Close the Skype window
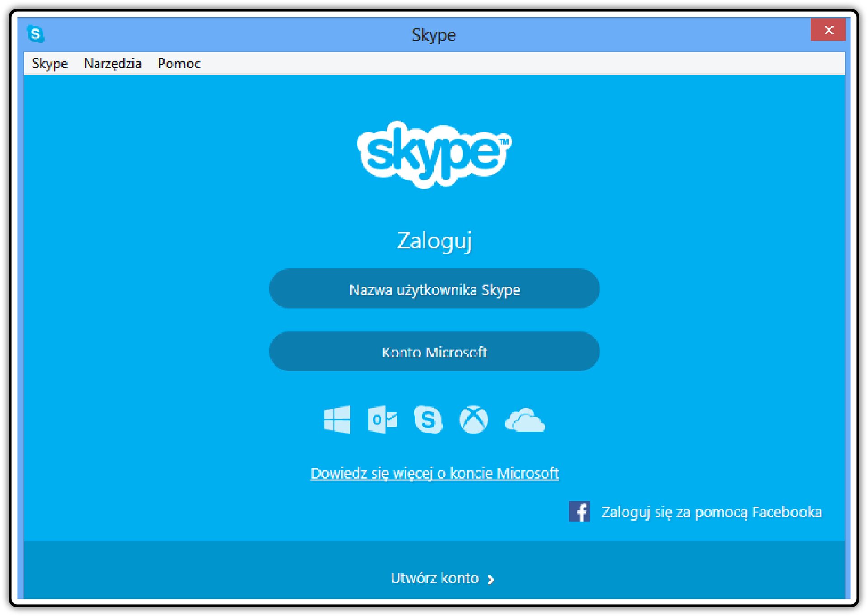Image resolution: width=868 pixels, height=616 pixels. (828, 30)
